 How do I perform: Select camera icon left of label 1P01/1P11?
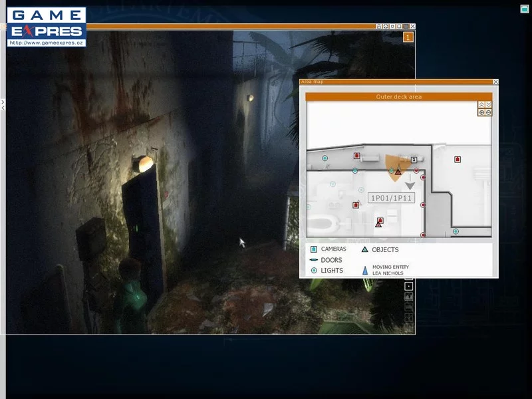coord(356,205)
